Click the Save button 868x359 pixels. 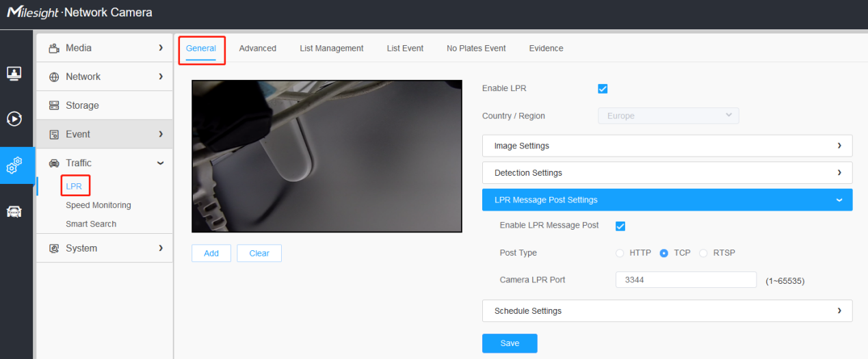[x=510, y=343]
